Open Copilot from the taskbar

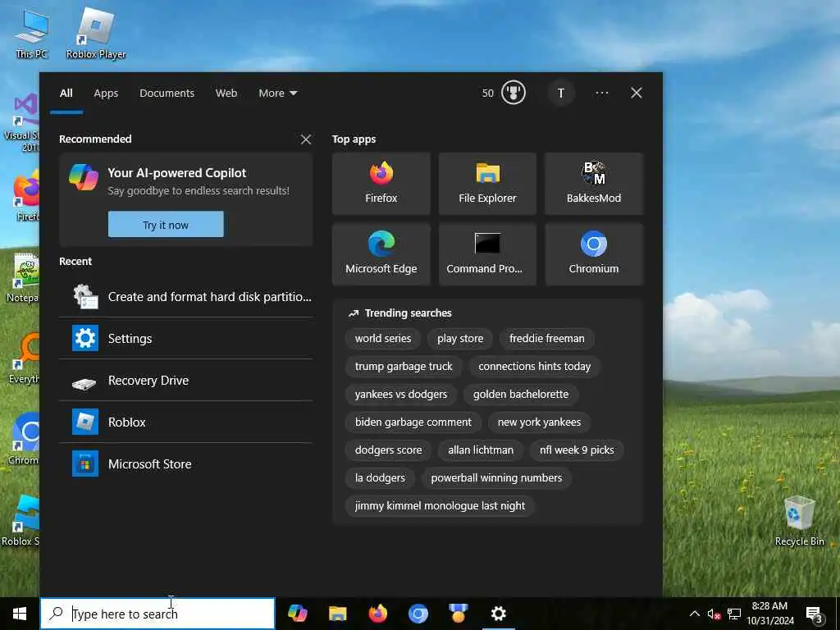click(297, 613)
